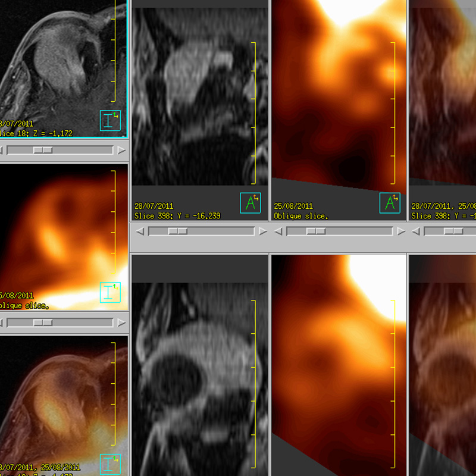Step slice forward under the 28/07/2011 Slice 398 view

263,231
